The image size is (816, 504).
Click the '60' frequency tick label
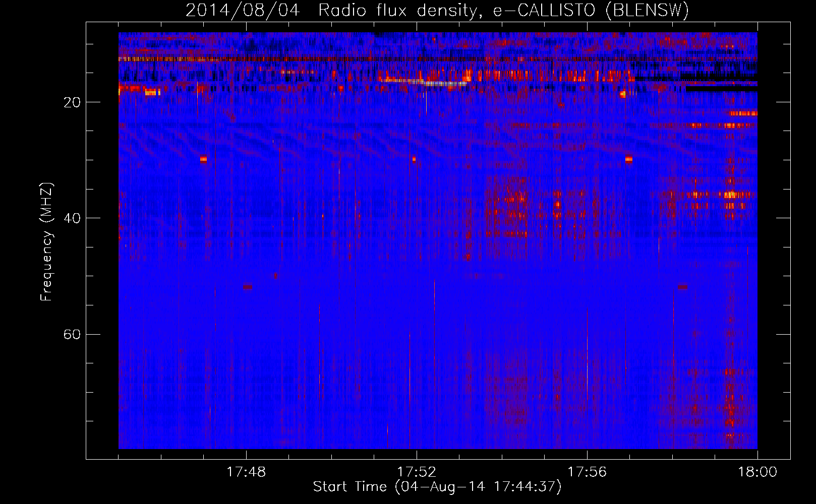click(x=72, y=335)
